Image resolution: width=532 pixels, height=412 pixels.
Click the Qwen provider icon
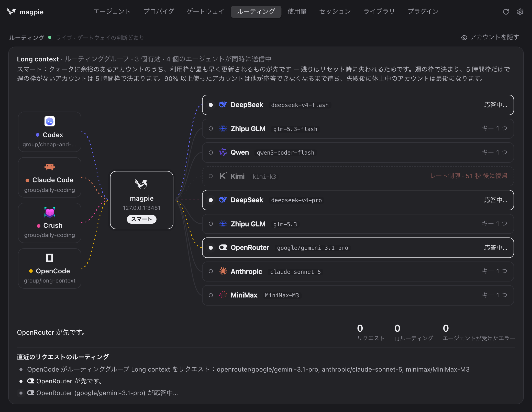[x=223, y=152]
